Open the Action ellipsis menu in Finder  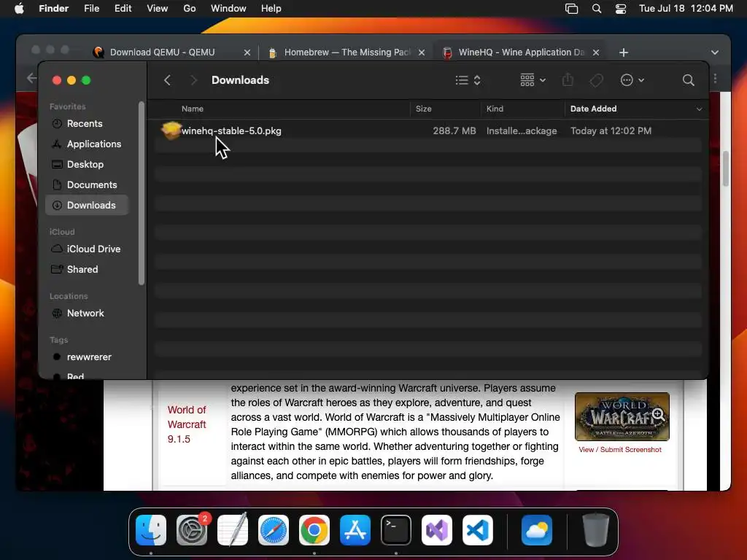[632, 80]
